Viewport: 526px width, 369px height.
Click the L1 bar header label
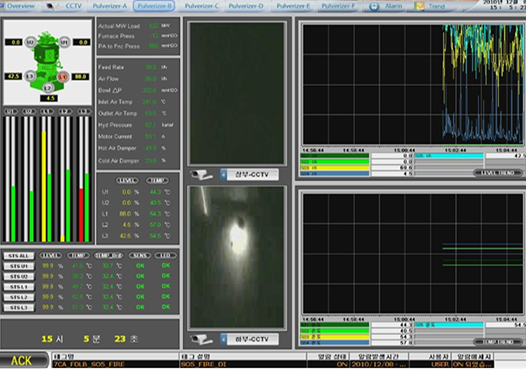[x=47, y=111]
